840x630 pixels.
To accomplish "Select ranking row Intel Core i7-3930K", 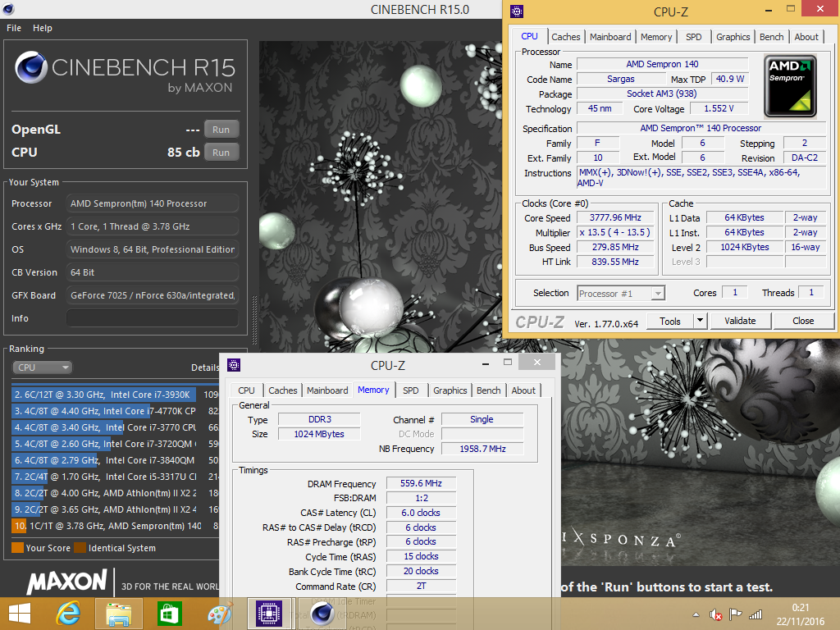I will 115,395.
